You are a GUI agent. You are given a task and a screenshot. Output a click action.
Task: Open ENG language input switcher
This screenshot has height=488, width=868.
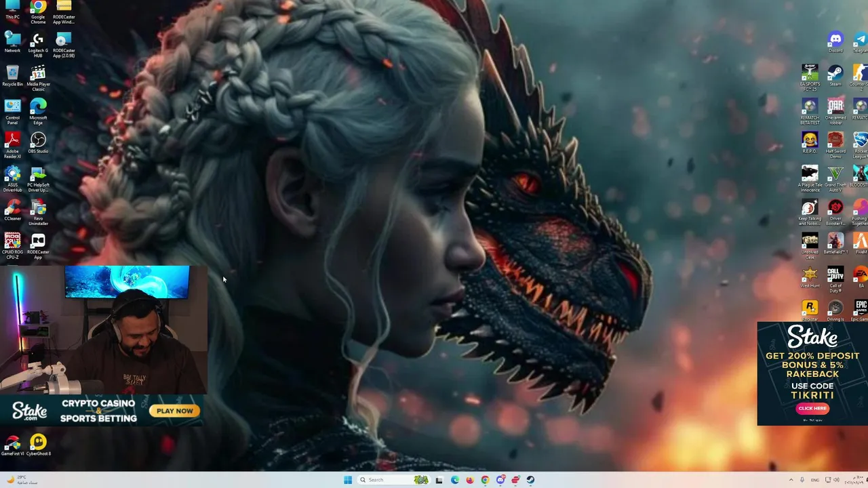(x=815, y=480)
